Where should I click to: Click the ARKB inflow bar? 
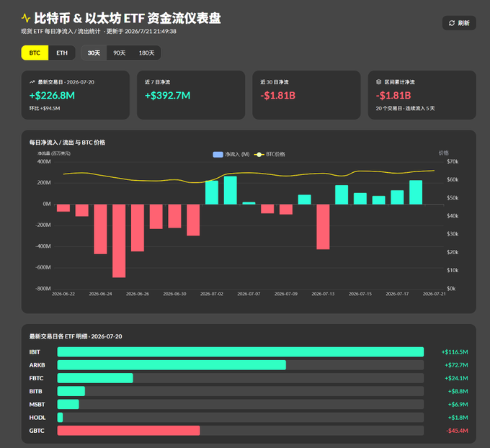click(x=171, y=365)
